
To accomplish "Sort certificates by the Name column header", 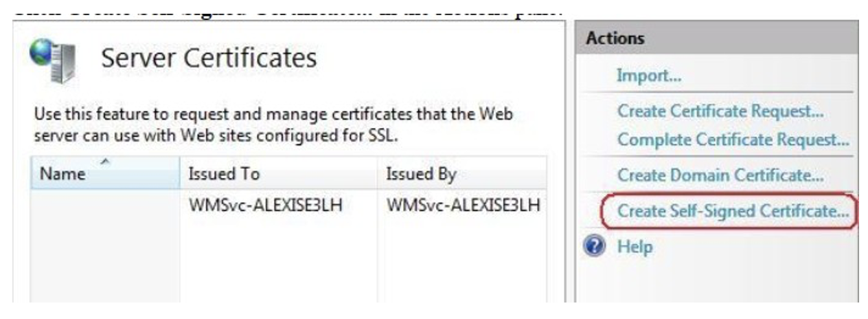I will [105, 174].
